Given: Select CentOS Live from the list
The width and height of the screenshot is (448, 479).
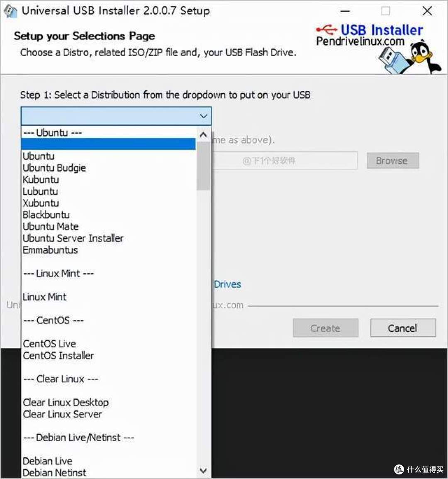Looking at the screenshot, I should coord(108,344).
